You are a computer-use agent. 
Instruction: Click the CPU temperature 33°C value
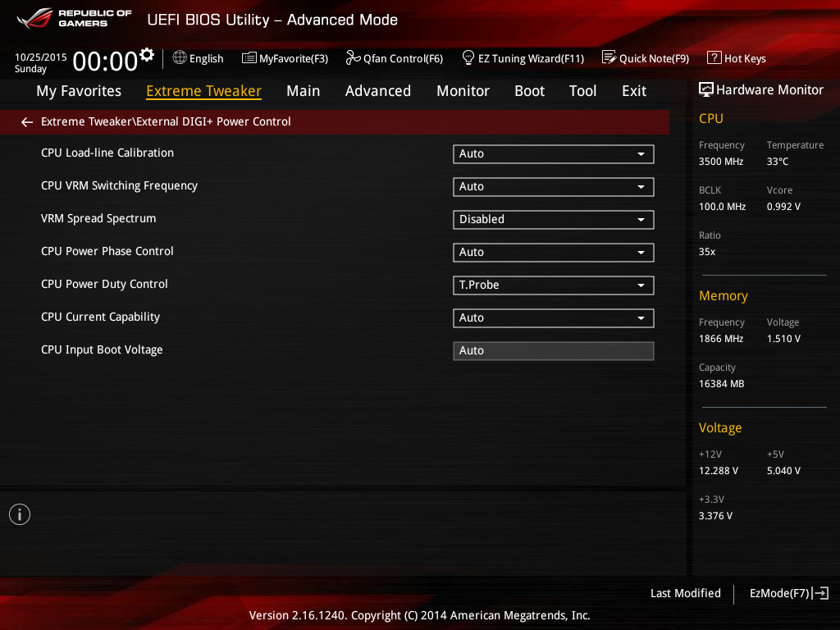click(x=778, y=162)
